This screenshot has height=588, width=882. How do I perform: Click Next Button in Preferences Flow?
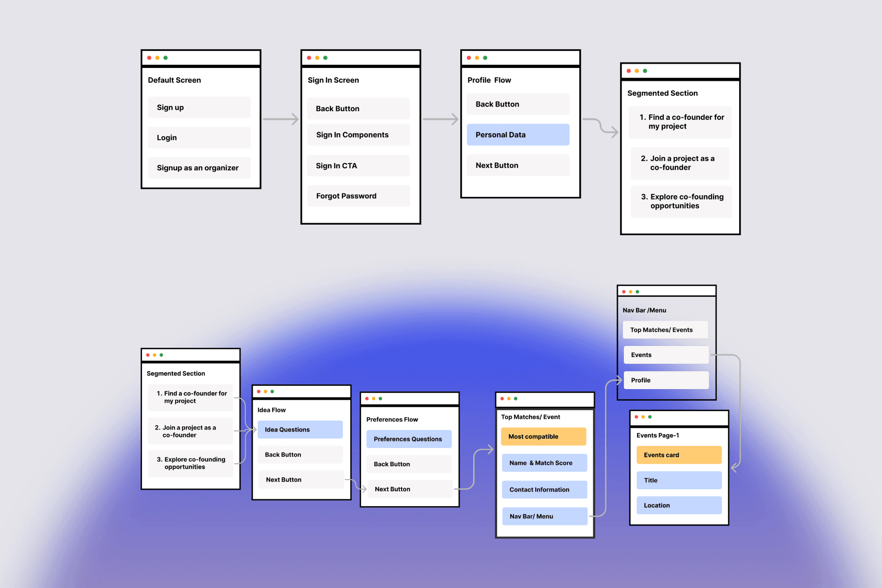410,489
